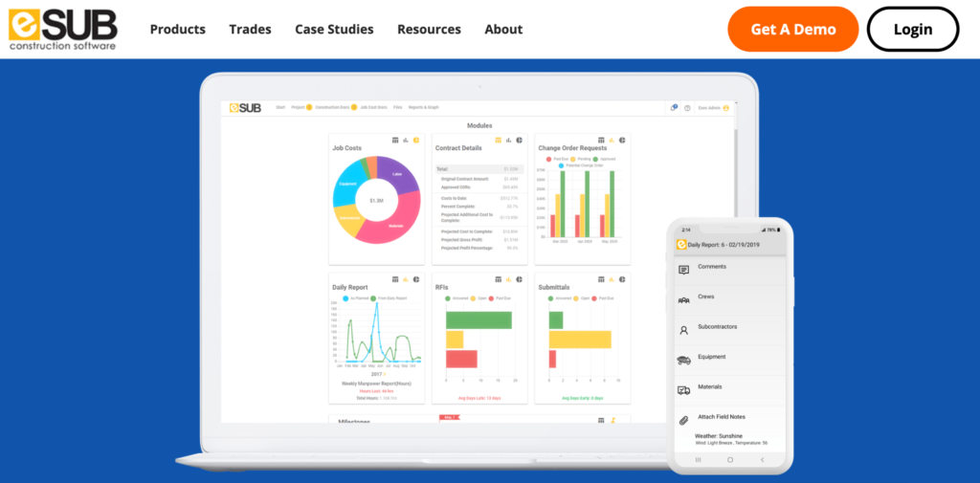Click the May 7 milestone flag marker
The width and height of the screenshot is (980, 483).
[x=448, y=417]
